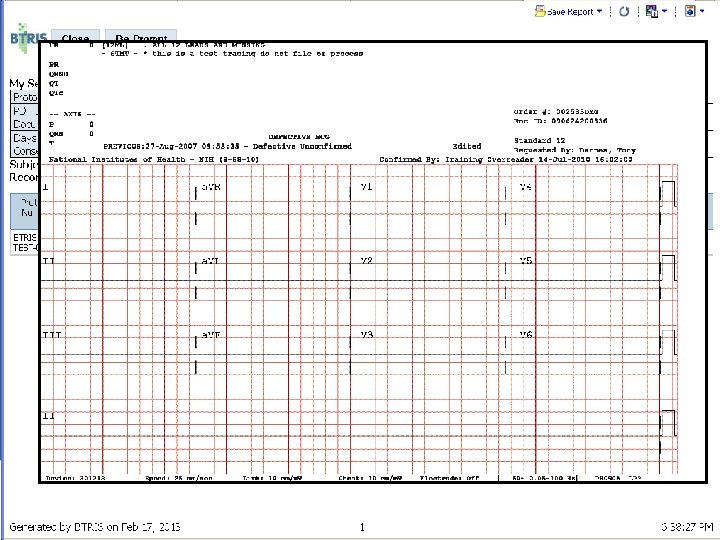This screenshot has height=540, width=720.
Task: Open the Save Report dropdown arrow
Action: click(599, 11)
